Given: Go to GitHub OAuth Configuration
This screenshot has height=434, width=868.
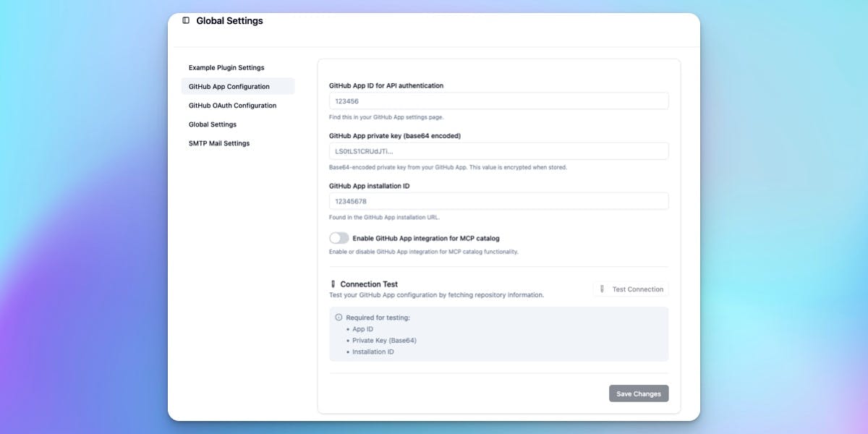Looking at the screenshot, I should [x=232, y=106].
